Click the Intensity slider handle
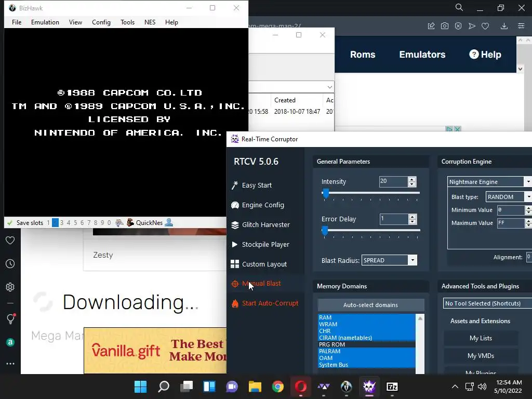 326,193
